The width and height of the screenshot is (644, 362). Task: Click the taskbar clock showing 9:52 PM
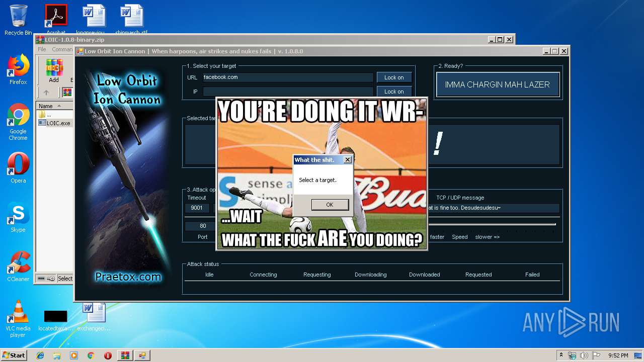[618, 355]
